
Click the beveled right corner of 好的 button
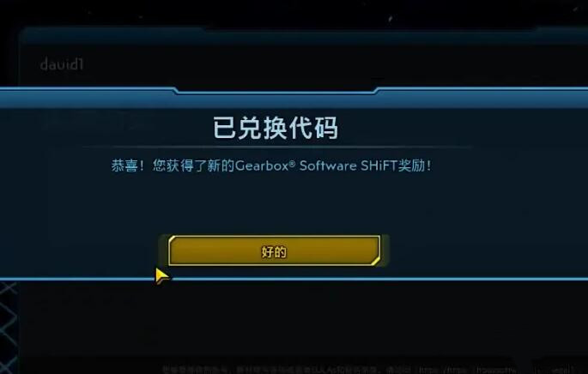375,261
